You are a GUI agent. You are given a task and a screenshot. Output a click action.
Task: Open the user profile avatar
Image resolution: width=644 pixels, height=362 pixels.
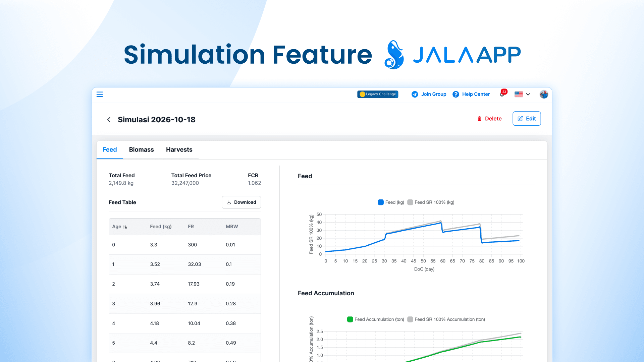pyautogui.click(x=544, y=94)
